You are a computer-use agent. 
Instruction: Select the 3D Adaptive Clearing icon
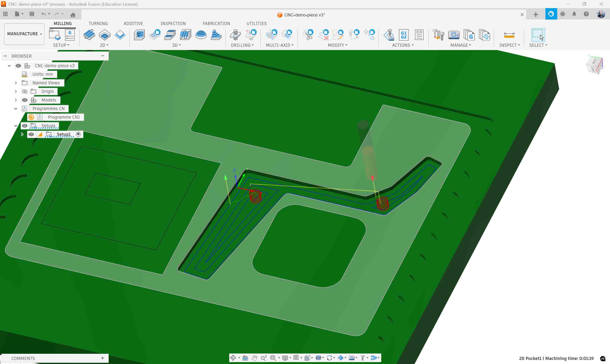pos(140,35)
